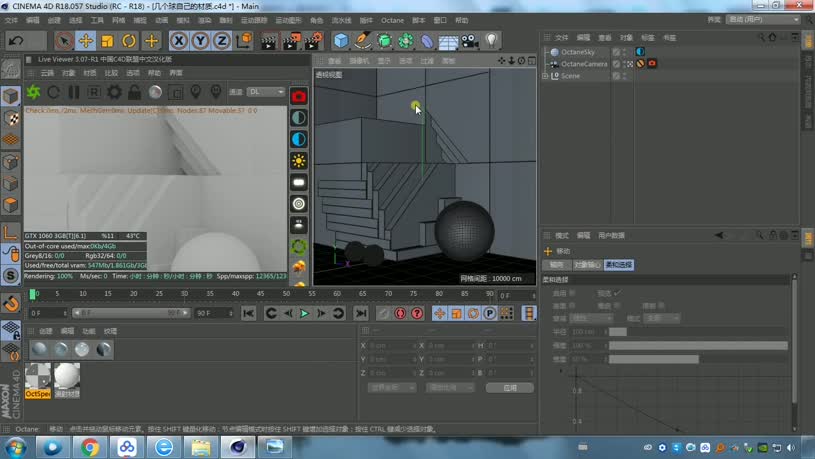815x459 pixels.
Task: Click the environment tag on OctaneSky
Action: (640, 51)
